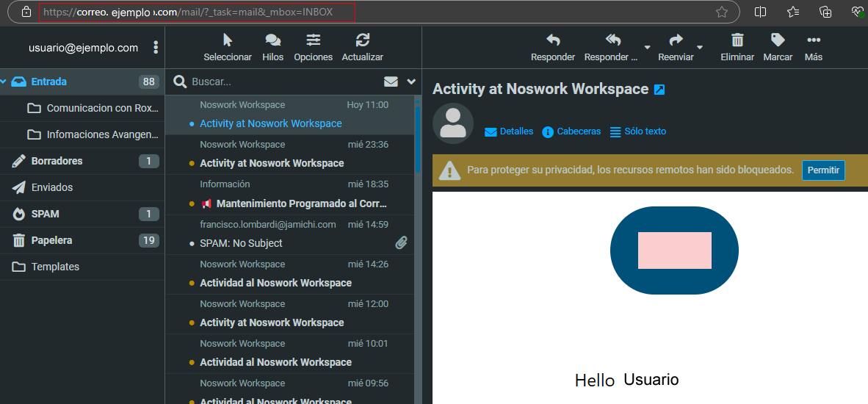Expand the search options chevron
The height and width of the screenshot is (404, 868).
[411, 82]
